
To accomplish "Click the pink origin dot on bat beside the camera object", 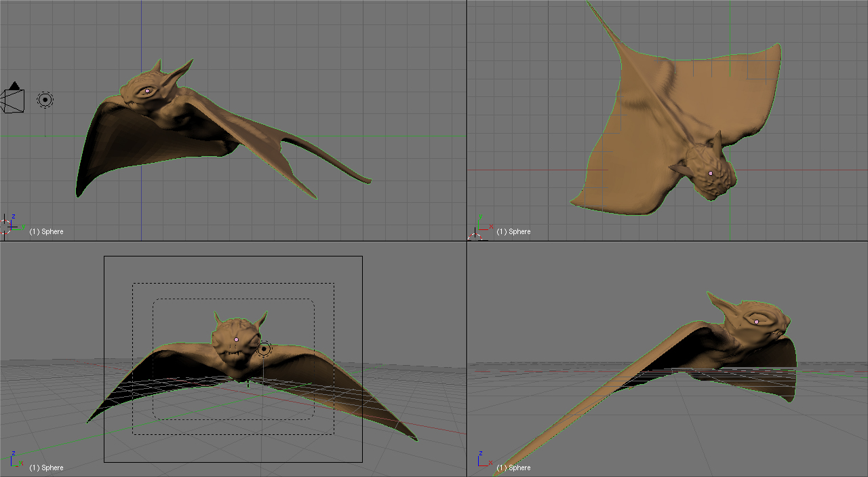I will point(147,90).
